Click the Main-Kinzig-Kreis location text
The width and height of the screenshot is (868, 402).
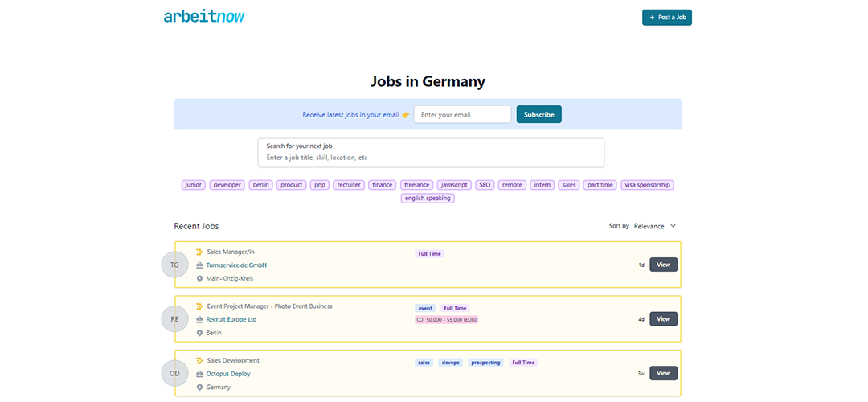(230, 278)
